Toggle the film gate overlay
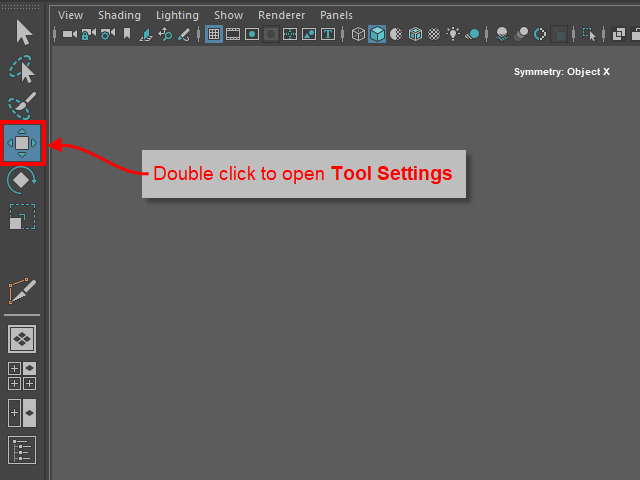 (233, 34)
